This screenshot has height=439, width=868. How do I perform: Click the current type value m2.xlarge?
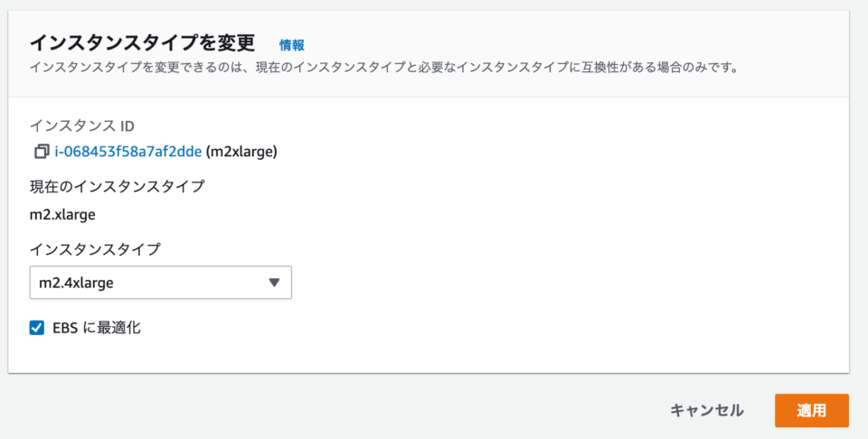coord(62,214)
